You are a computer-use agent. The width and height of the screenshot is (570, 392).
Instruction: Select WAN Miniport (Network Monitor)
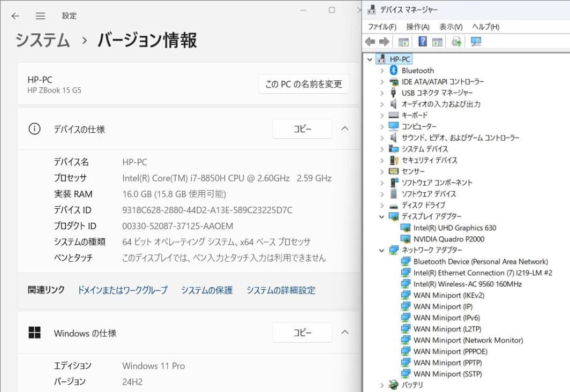coord(468,340)
